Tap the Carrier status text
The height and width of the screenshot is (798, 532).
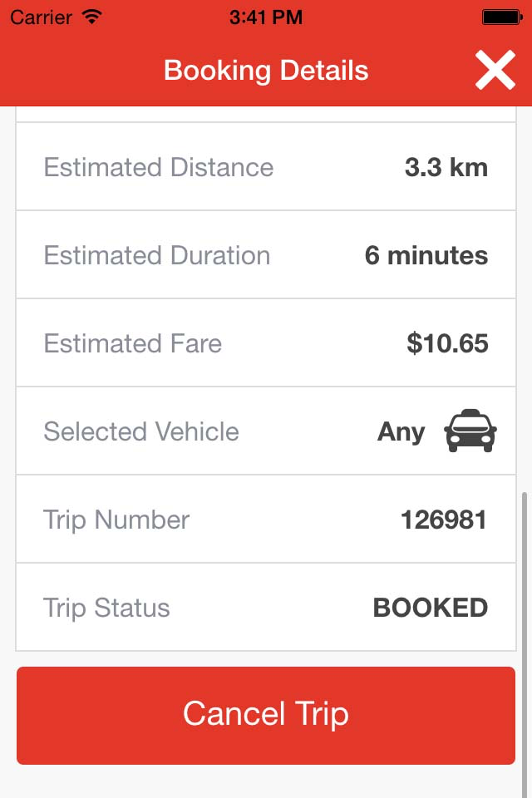click(42, 17)
